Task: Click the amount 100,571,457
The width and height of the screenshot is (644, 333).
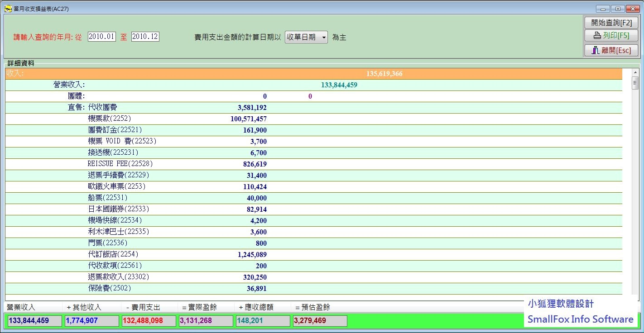Action: pos(249,119)
